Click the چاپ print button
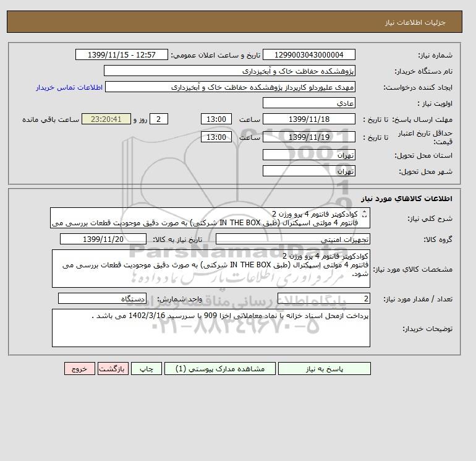The width and height of the screenshot is (476, 461). [x=147, y=369]
